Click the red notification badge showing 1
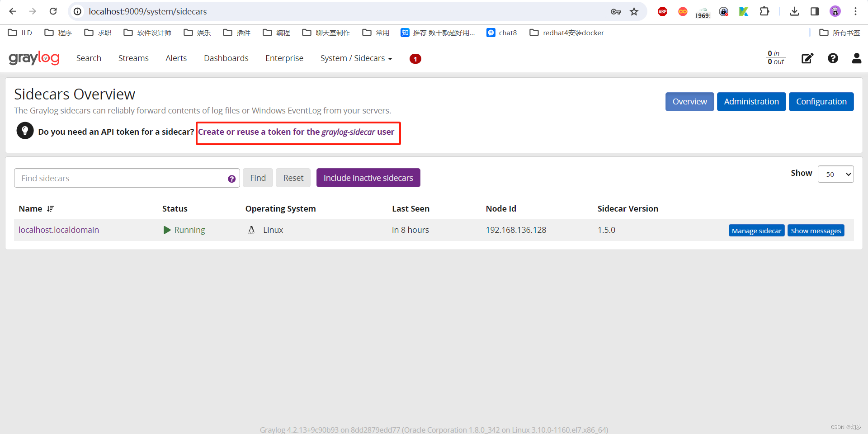The image size is (868, 434). point(415,59)
